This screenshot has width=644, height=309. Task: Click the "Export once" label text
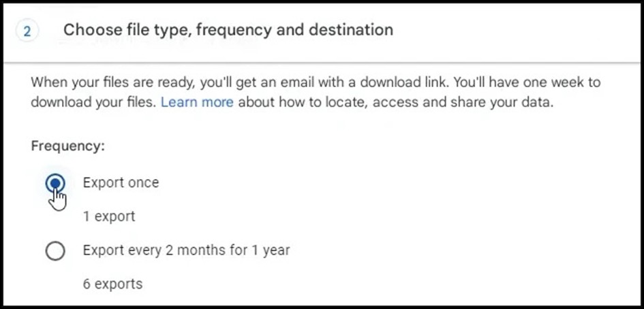click(x=121, y=182)
